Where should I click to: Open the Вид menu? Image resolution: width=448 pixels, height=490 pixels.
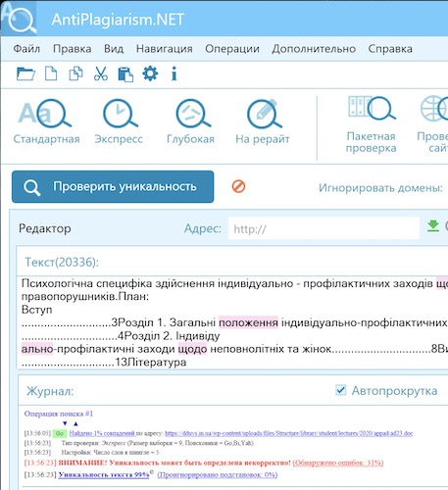(x=114, y=49)
